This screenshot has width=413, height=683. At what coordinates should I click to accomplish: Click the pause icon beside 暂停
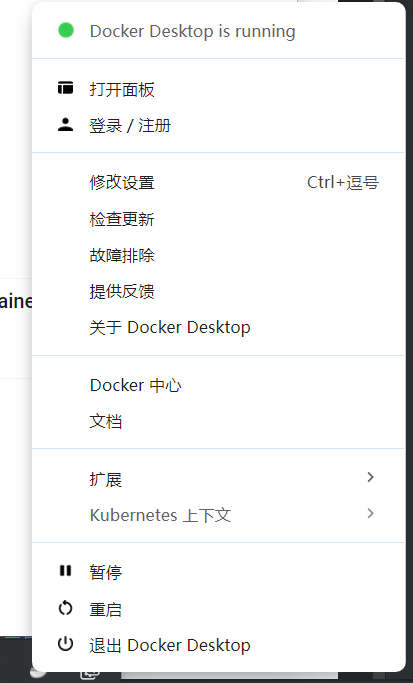[65, 571]
